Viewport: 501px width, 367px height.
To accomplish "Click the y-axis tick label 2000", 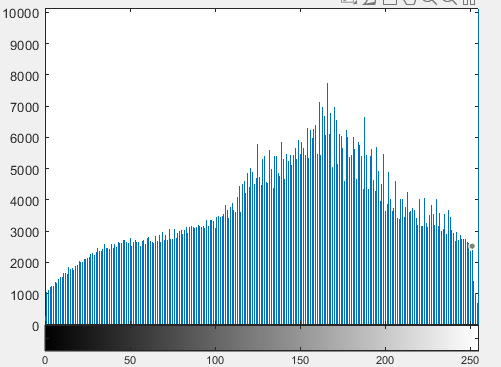I will coord(24,263).
